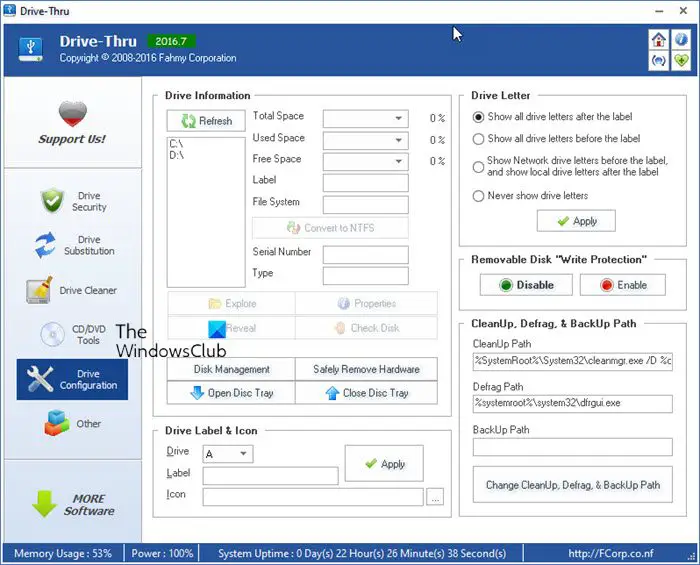
Task: Refresh the drive list
Action: (x=206, y=121)
